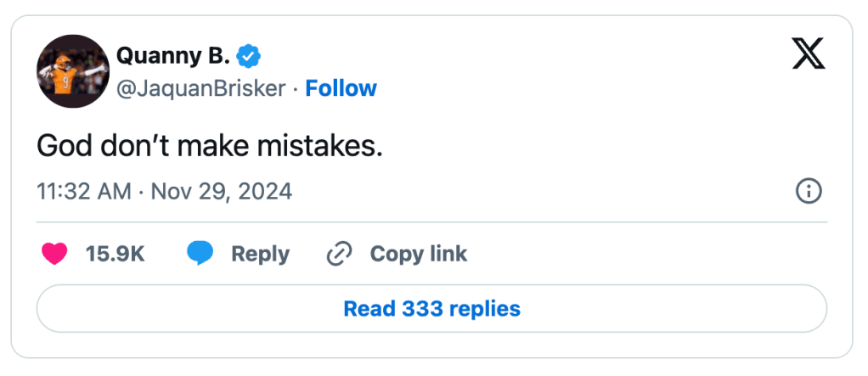Click the display name Quanny B.
Viewport: 868px width, 376px height.
(x=172, y=57)
